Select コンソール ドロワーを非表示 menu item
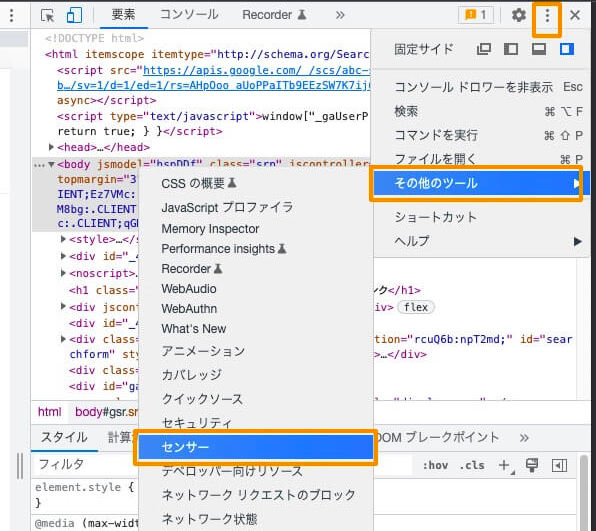Viewport: 596px width, 531px height. tap(482, 87)
